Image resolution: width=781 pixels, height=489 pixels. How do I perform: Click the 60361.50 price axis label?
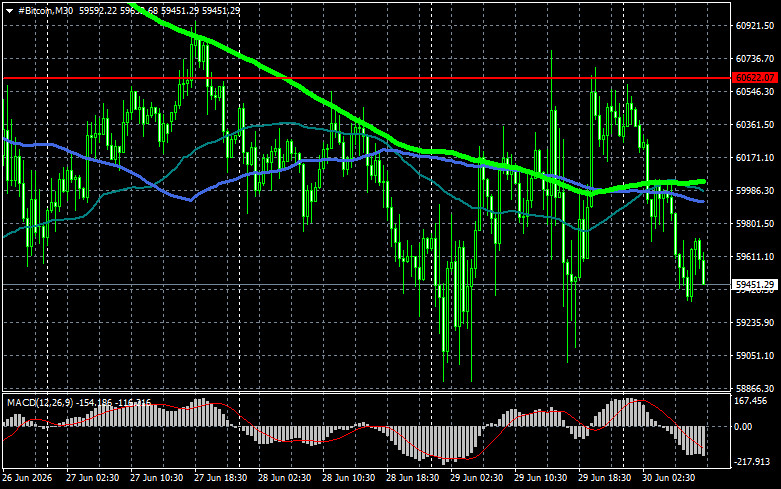point(755,124)
